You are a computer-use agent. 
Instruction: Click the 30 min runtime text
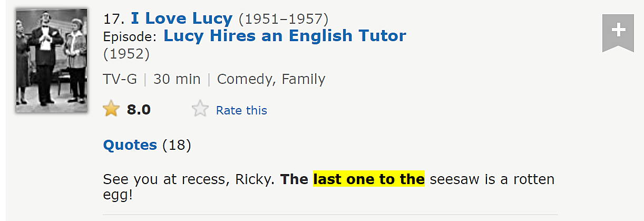click(177, 79)
